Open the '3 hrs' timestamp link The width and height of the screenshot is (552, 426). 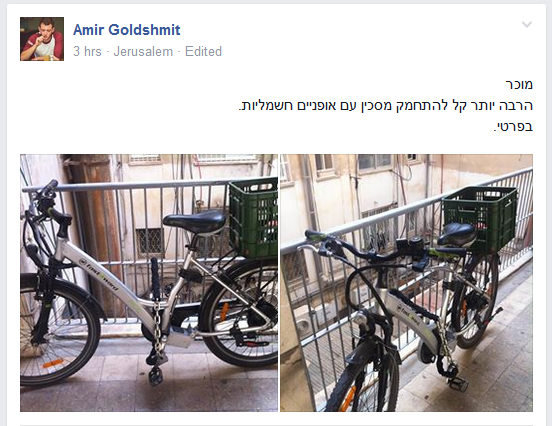(x=87, y=51)
